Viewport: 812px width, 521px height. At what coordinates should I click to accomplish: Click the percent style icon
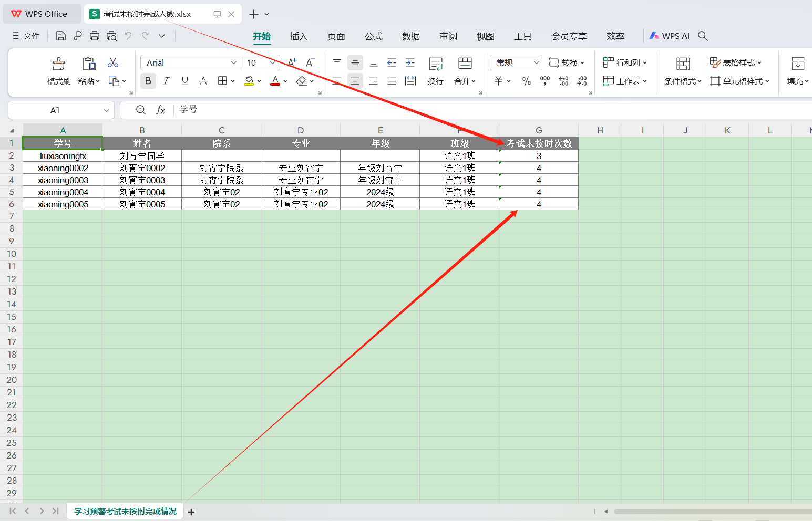pyautogui.click(x=526, y=81)
